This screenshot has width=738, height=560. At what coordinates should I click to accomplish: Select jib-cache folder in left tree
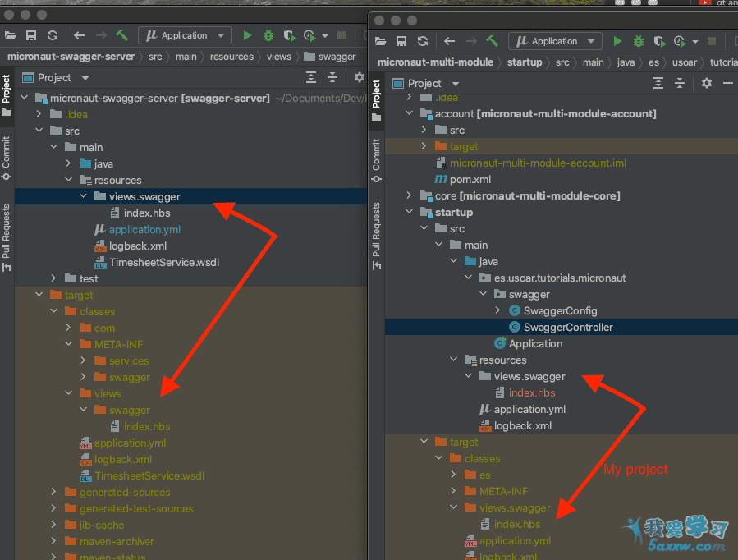[102, 525]
